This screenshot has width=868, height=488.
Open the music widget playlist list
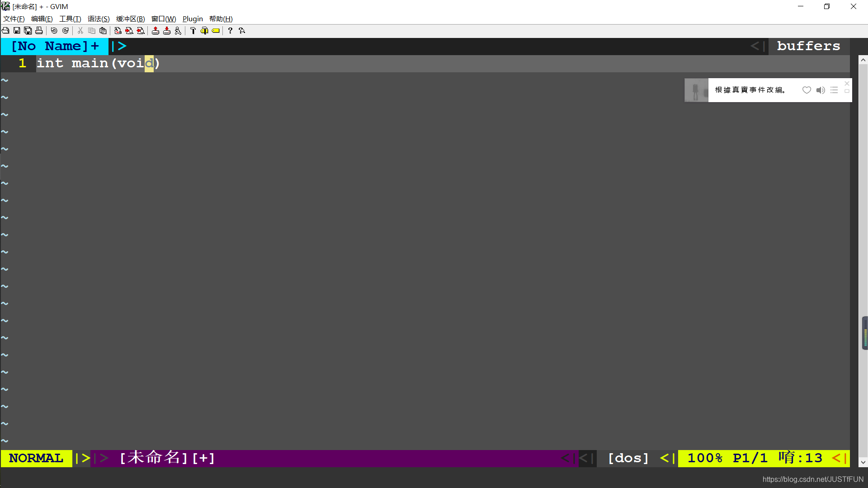[834, 90]
